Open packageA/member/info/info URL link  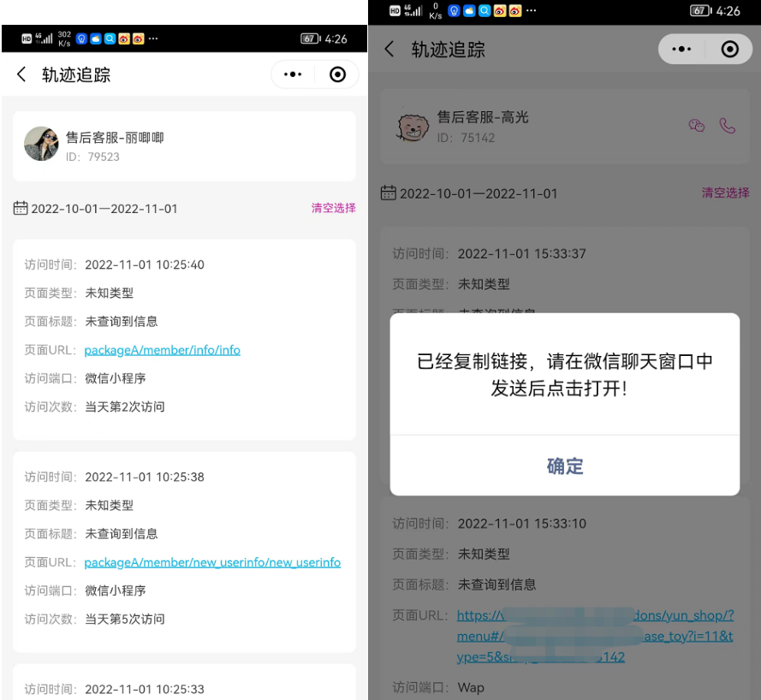(162, 350)
